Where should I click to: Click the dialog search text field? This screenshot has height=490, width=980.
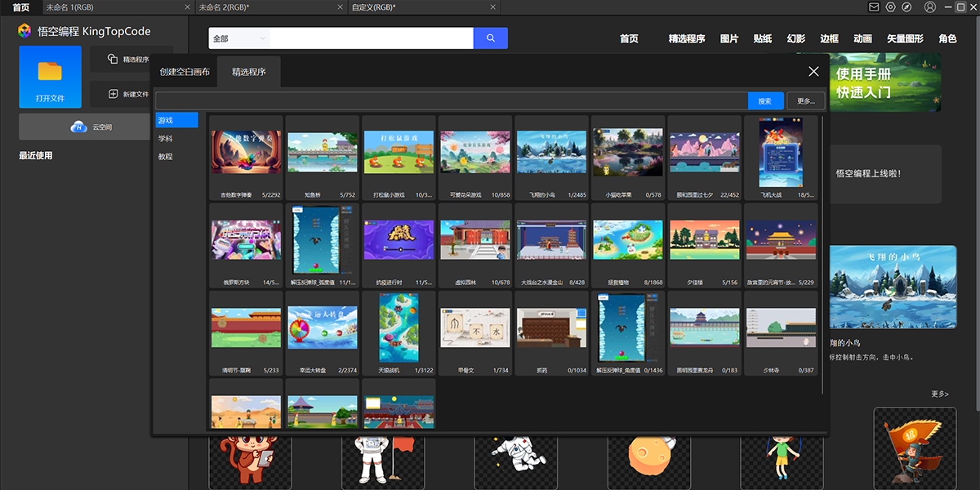[x=452, y=100]
